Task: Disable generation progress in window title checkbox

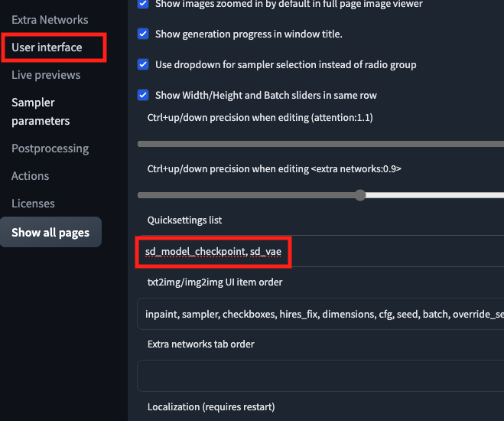Action: [143, 34]
